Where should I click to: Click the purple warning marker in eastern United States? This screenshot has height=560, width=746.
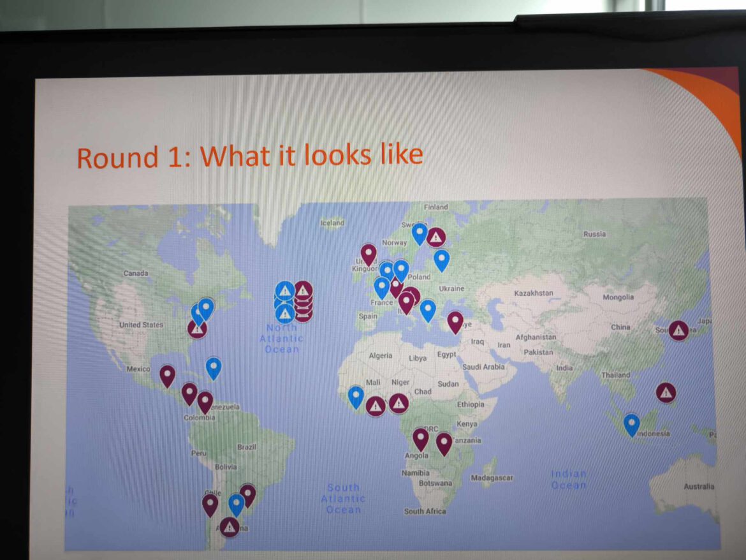click(x=197, y=329)
